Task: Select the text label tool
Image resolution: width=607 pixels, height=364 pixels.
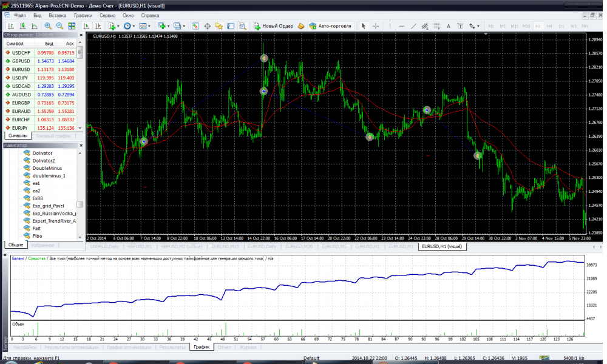Action: click(x=460, y=26)
